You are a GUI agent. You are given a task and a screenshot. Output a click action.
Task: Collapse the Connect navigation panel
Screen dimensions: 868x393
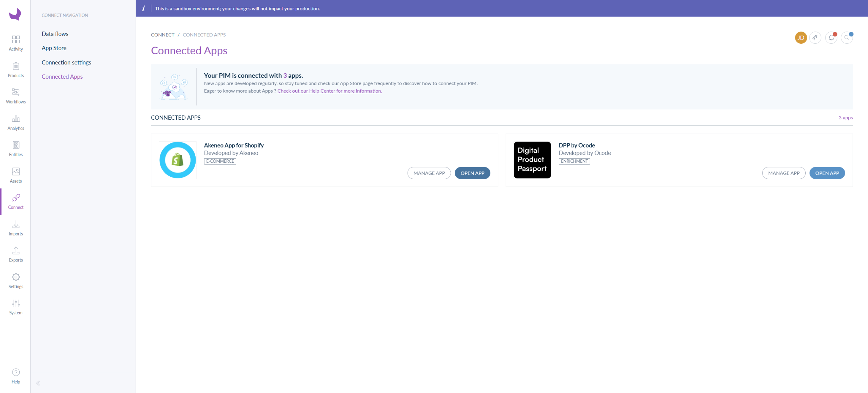click(38, 383)
